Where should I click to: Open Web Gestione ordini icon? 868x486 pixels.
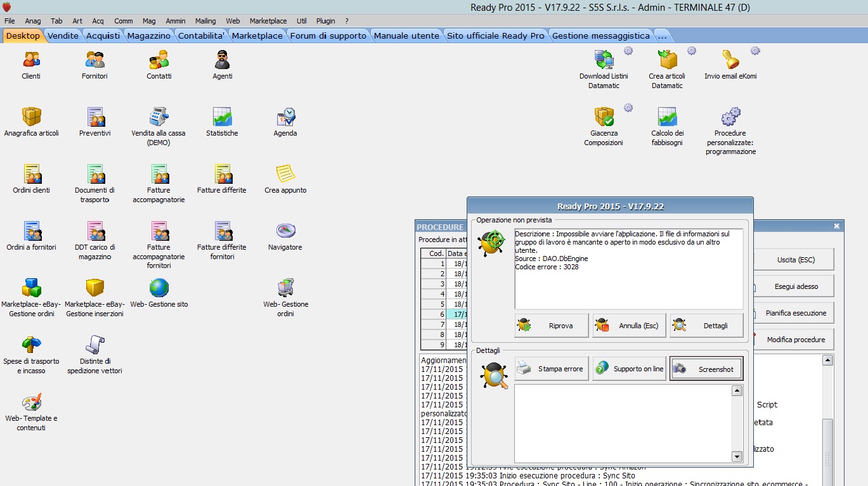[x=285, y=288]
